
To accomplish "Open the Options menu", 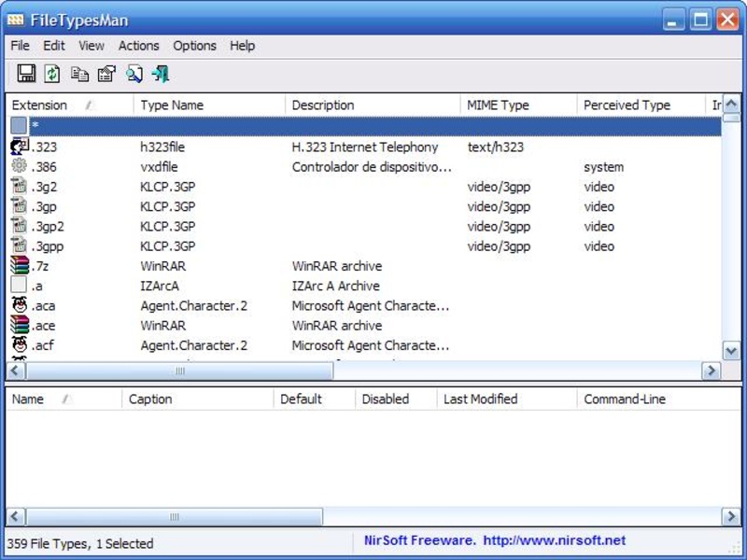I will (x=194, y=46).
